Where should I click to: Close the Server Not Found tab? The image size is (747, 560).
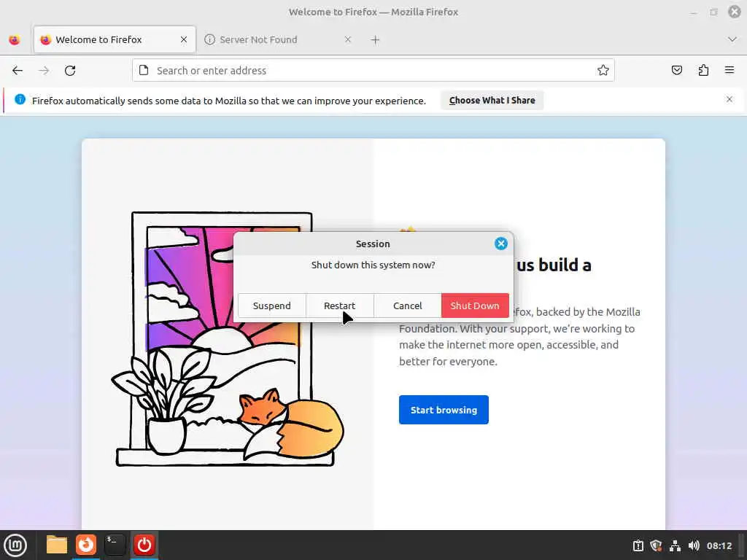point(348,39)
